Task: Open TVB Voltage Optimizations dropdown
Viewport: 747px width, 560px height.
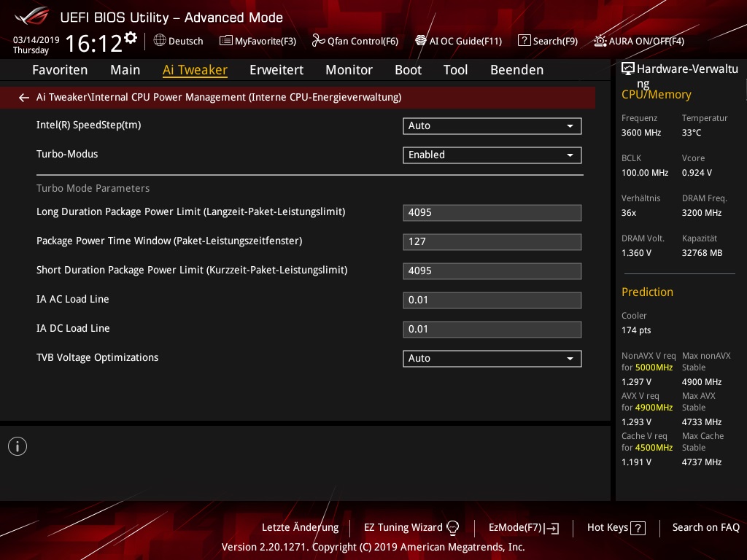Action: point(492,359)
